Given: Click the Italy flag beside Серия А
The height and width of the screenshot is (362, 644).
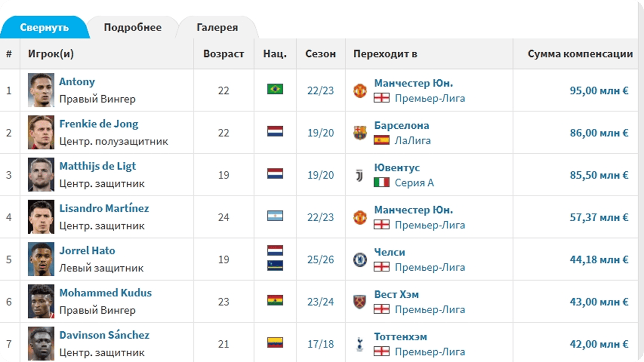Looking at the screenshot, I should click(x=382, y=183).
